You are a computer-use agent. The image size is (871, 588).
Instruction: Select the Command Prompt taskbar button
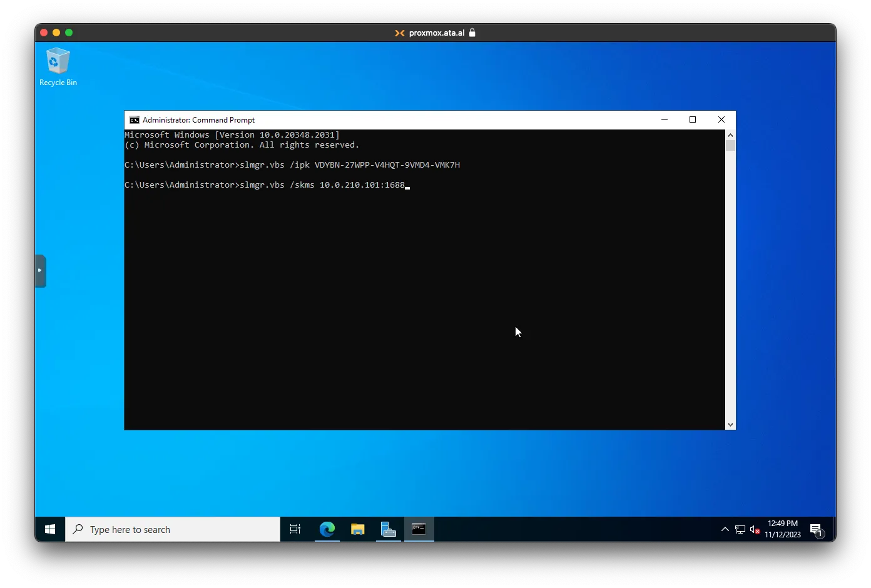click(419, 529)
